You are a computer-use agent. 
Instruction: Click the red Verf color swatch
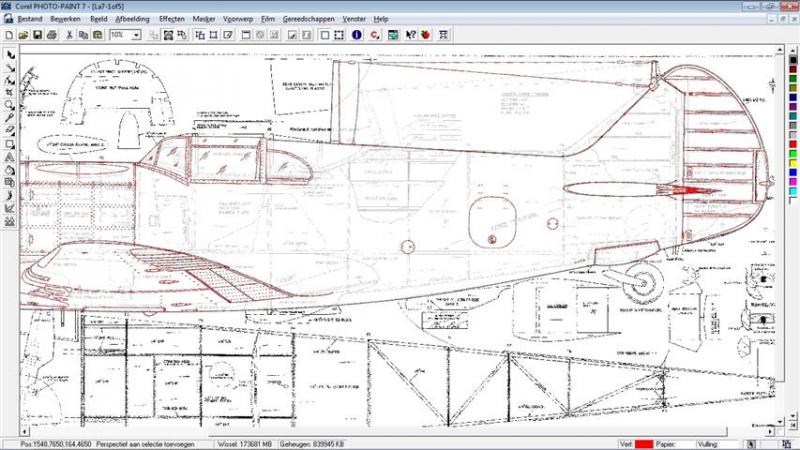(644, 444)
